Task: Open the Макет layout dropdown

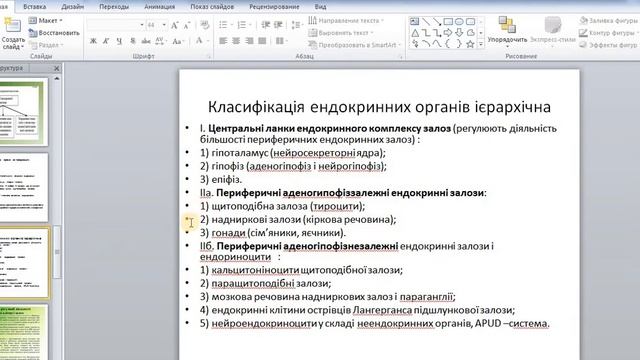Action: point(46,20)
